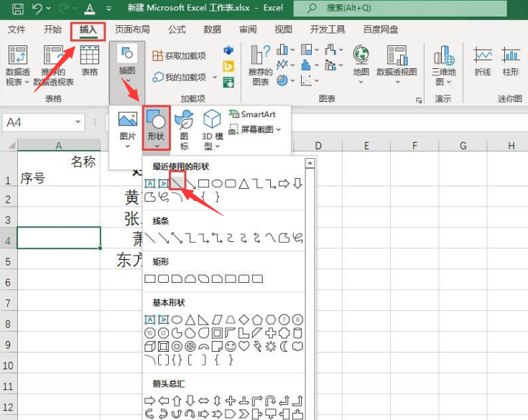Viewport: 528px width, 420px height.
Task: Click 推荐的图表 button
Action: point(260,65)
